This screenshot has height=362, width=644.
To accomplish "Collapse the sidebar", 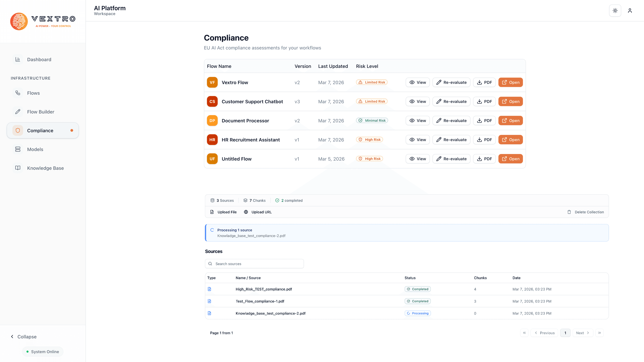I will click(x=24, y=337).
